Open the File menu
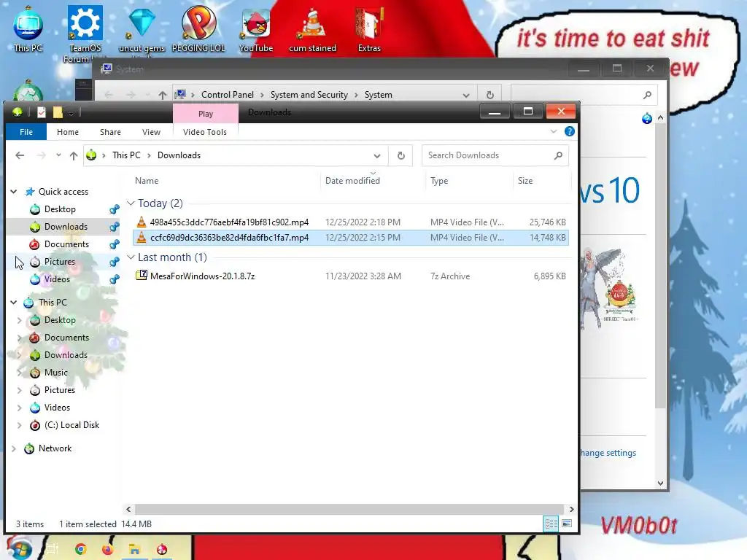Viewport: 747px width, 560px height. (x=26, y=132)
